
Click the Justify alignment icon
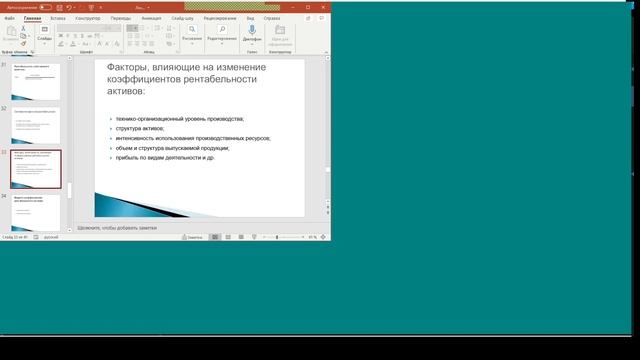coord(152,44)
